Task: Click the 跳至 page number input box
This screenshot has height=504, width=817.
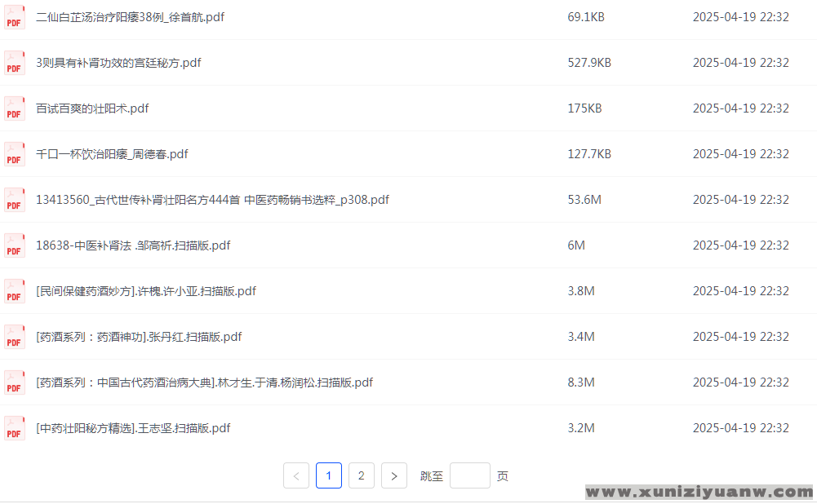Action: (x=470, y=475)
